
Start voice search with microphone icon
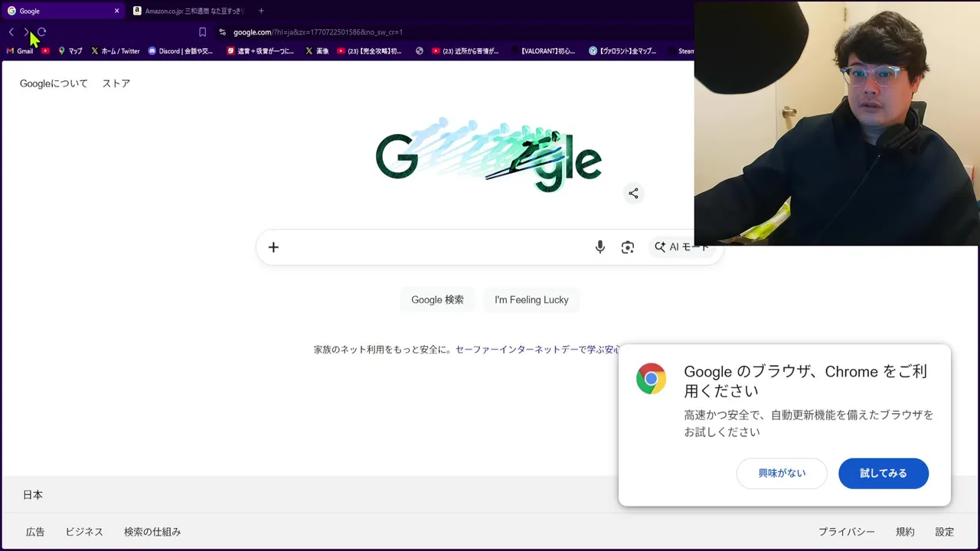(x=600, y=247)
